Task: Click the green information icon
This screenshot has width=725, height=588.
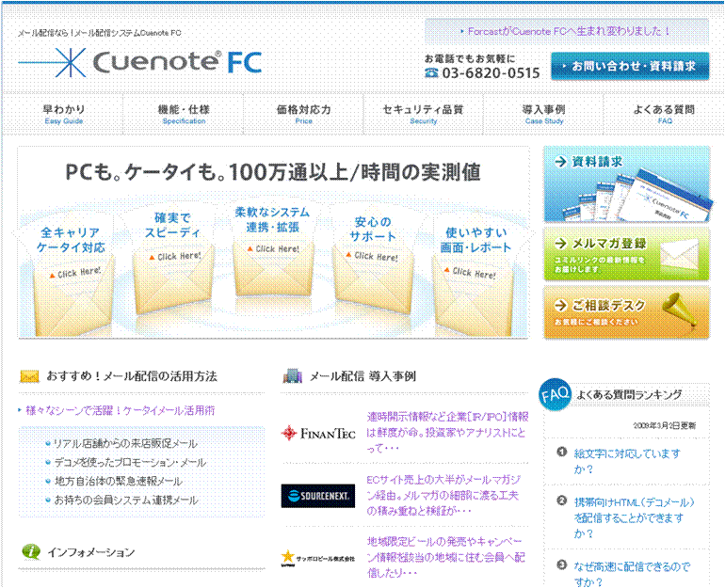Action: click(x=31, y=551)
